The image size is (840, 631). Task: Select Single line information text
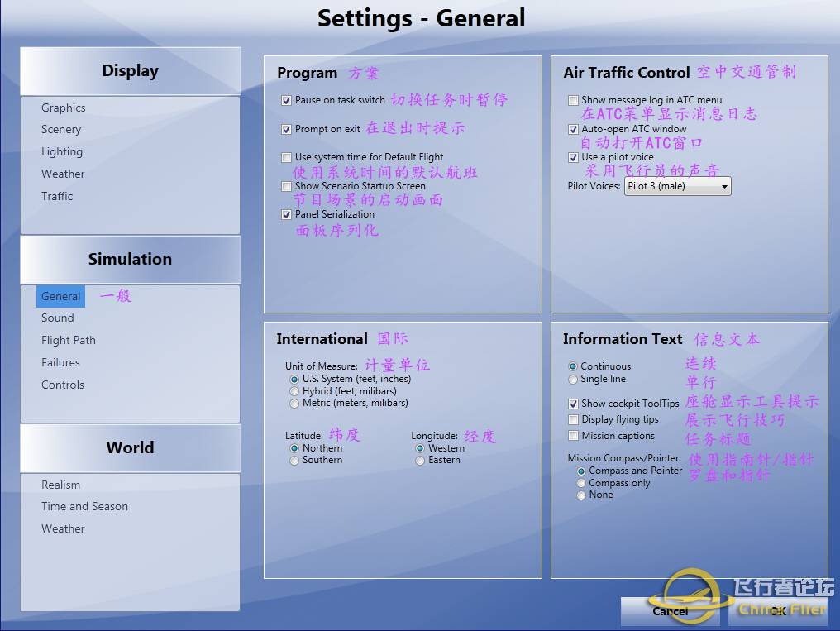(573, 380)
